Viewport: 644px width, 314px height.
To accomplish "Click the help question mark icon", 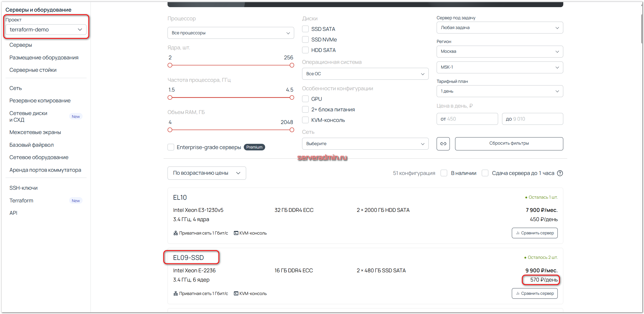I will (x=560, y=173).
